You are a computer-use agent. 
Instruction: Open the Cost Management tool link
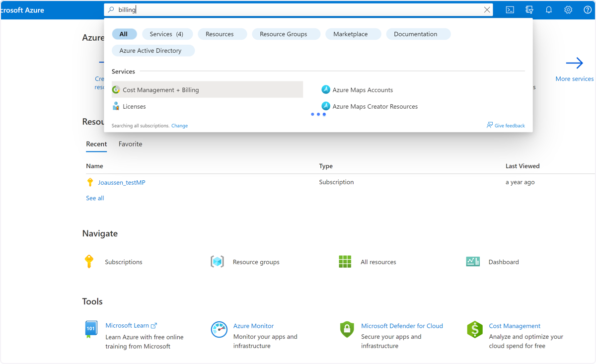(x=515, y=326)
